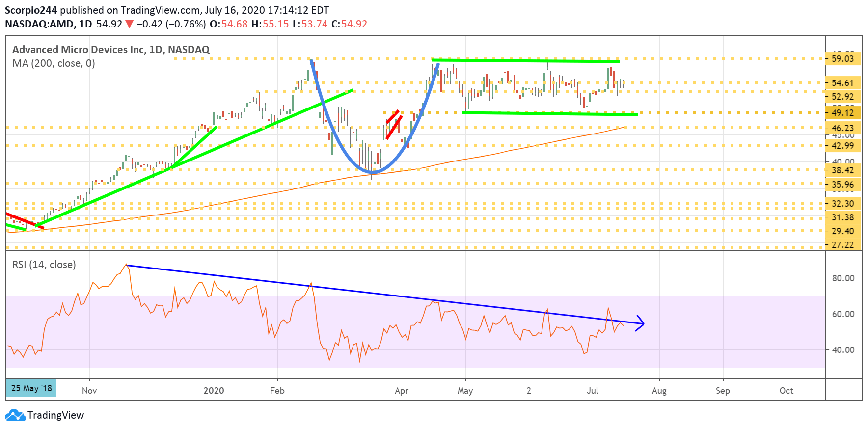
Task: Click the 49.12 price level label
Action: tap(843, 113)
